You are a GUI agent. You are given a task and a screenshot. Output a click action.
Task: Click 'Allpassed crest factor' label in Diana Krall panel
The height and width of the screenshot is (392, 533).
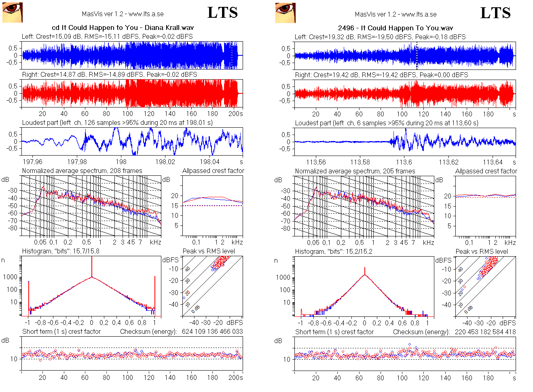click(213, 171)
